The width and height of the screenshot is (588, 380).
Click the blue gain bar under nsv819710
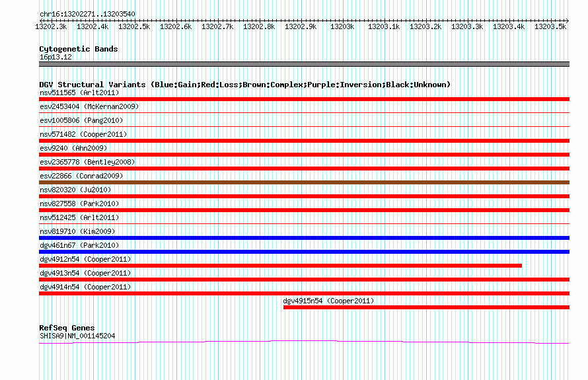pyautogui.click(x=304, y=238)
